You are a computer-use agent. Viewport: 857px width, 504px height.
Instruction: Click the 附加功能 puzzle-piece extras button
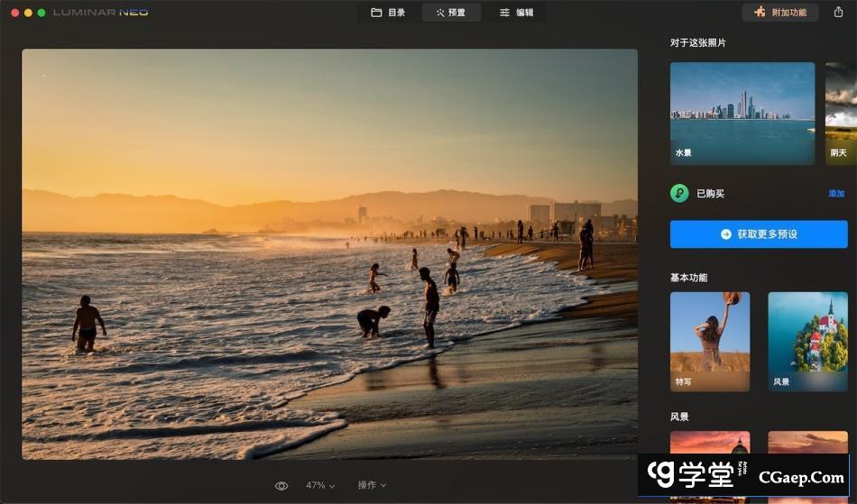pyautogui.click(x=779, y=13)
